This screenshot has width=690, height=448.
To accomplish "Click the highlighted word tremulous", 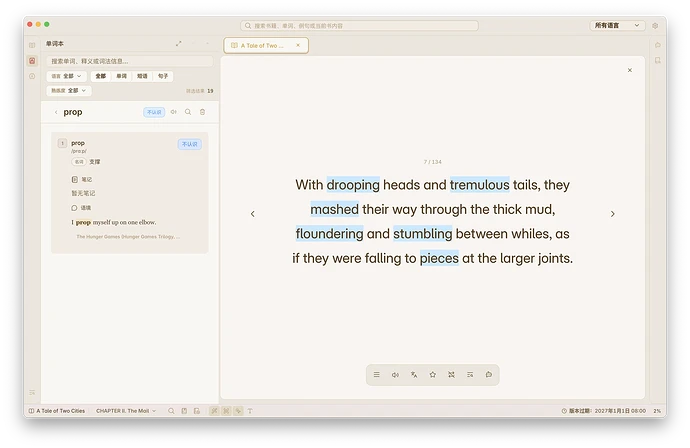I will pyautogui.click(x=480, y=185).
